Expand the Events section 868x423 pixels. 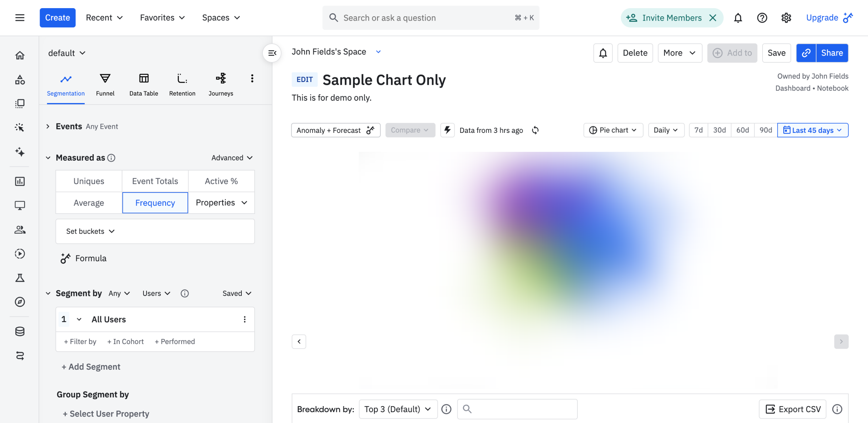point(48,126)
